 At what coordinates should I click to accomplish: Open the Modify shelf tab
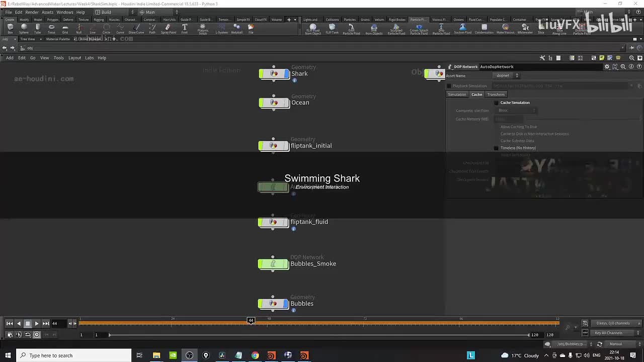click(x=24, y=20)
